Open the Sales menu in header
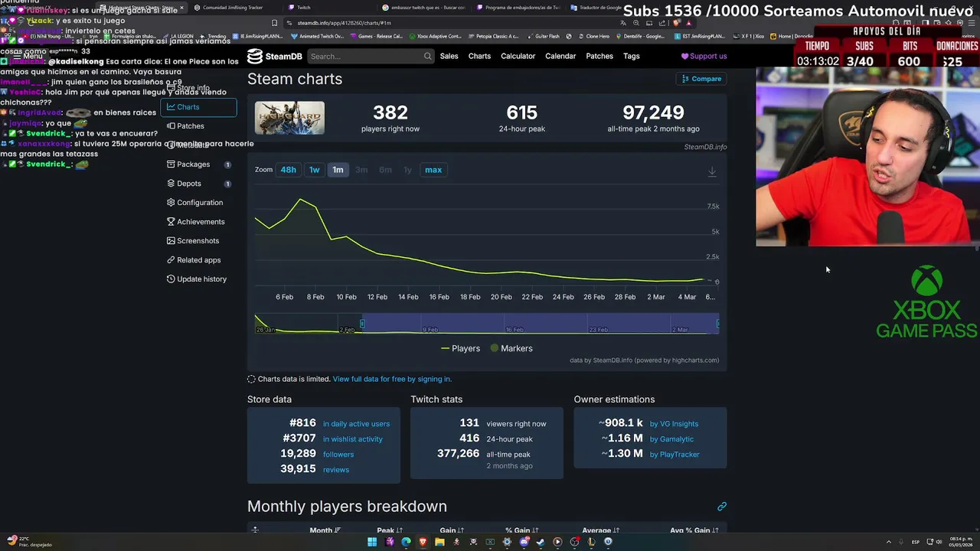Viewport: 980px width, 551px height. click(x=449, y=56)
